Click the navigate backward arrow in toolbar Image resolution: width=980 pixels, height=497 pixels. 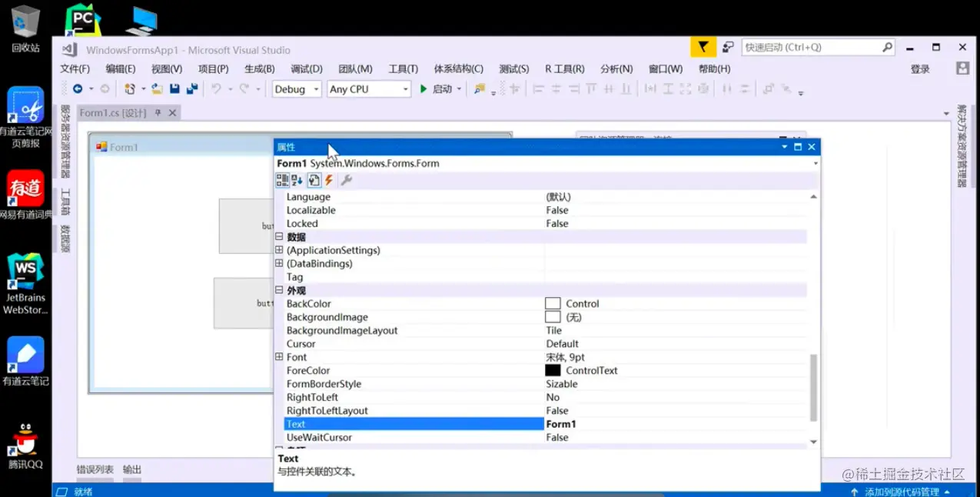click(x=78, y=89)
